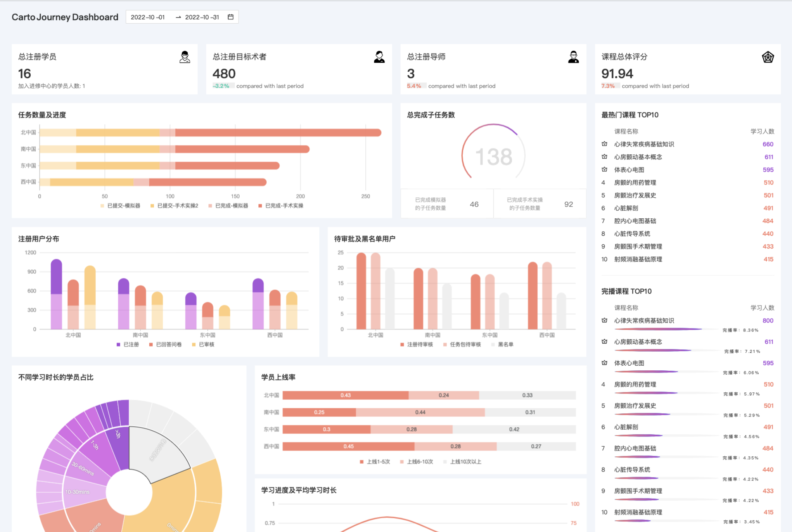792x532 pixels.
Task: Toggle 注册待审核 legend series
Action: [x=417, y=344]
